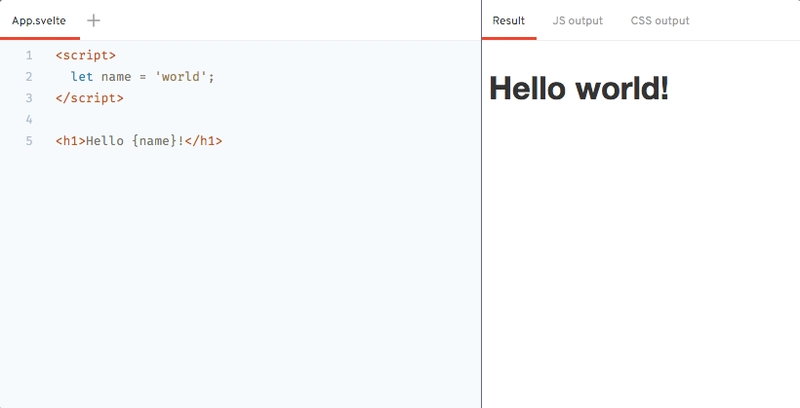The image size is (800, 408).
Task: Click the opening <h1> tag in the editor
Action: [71, 141]
